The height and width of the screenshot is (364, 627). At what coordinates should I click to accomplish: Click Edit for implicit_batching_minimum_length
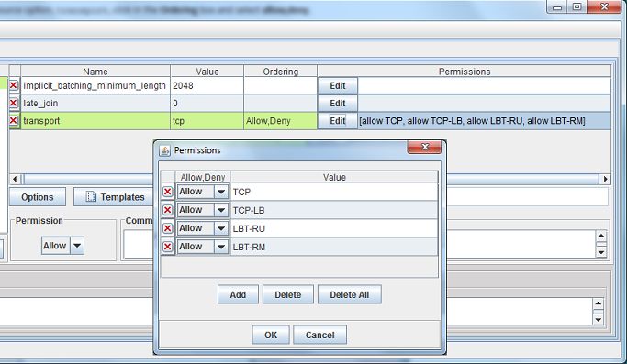click(338, 86)
